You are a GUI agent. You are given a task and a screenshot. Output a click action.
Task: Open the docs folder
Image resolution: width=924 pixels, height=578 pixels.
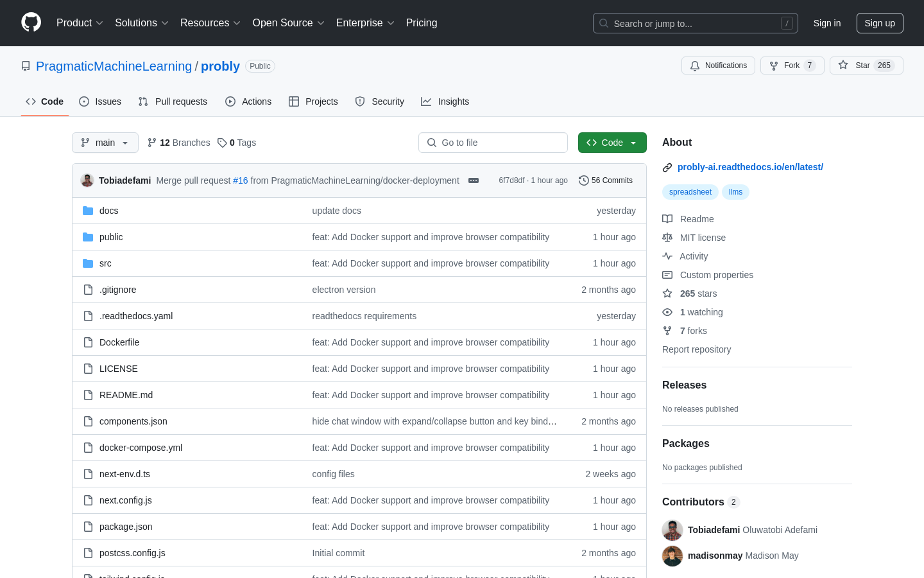click(108, 211)
